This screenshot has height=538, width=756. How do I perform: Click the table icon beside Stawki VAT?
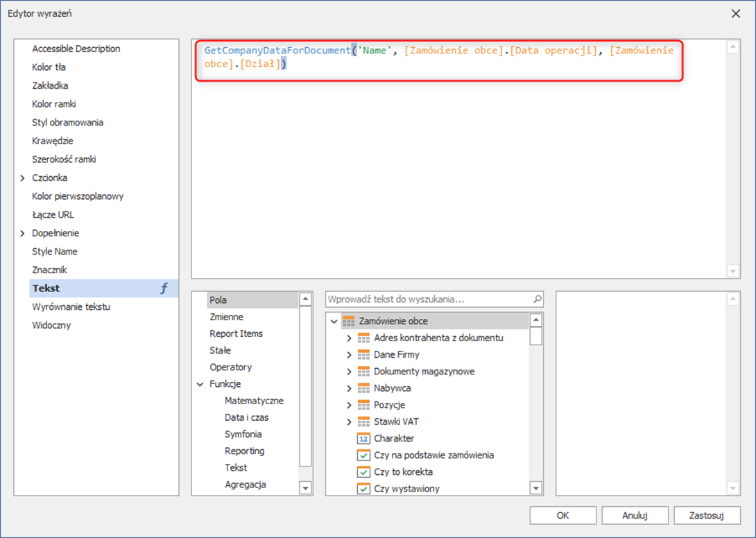point(364,422)
